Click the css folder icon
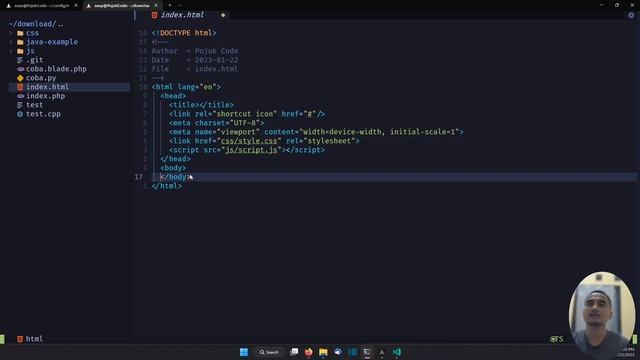Viewport: 640px width, 360px height. coord(20,33)
